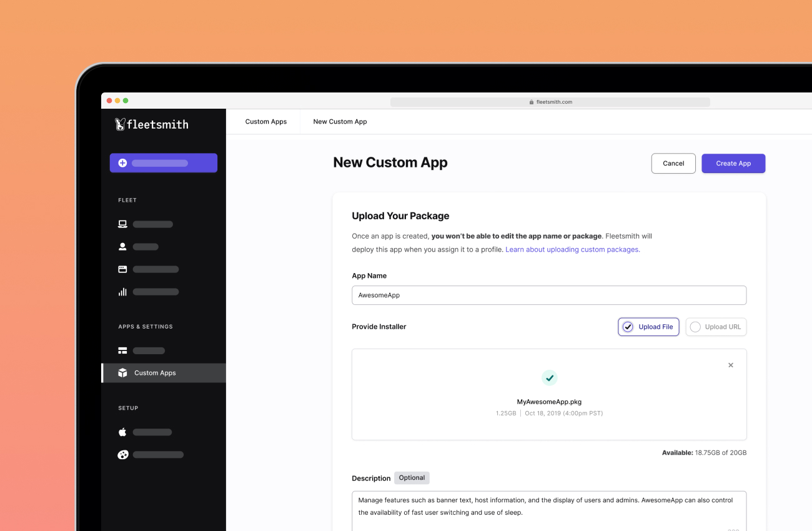Click the APPS & SETTINGS section header
812x531 pixels.
coord(146,327)
